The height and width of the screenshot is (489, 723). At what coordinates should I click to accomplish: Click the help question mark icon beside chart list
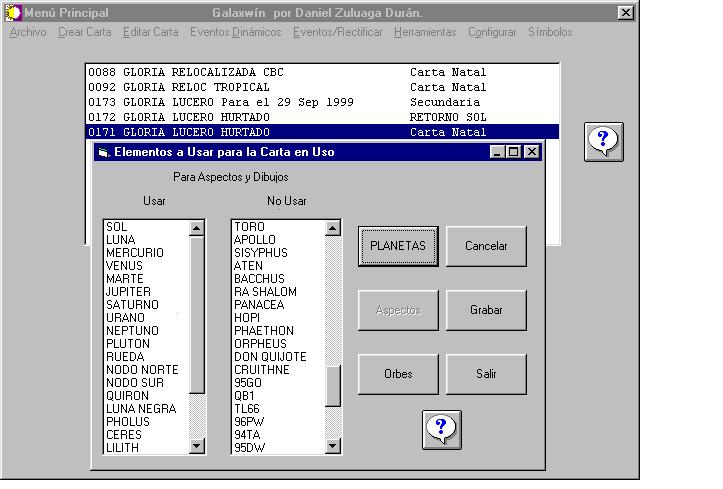point(603,141)
